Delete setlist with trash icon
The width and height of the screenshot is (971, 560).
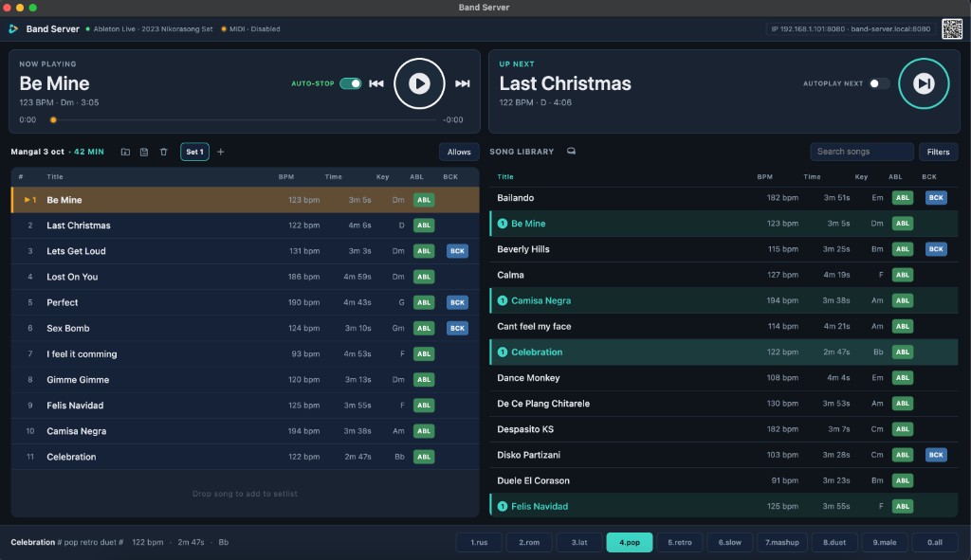[x=163, y=152]
